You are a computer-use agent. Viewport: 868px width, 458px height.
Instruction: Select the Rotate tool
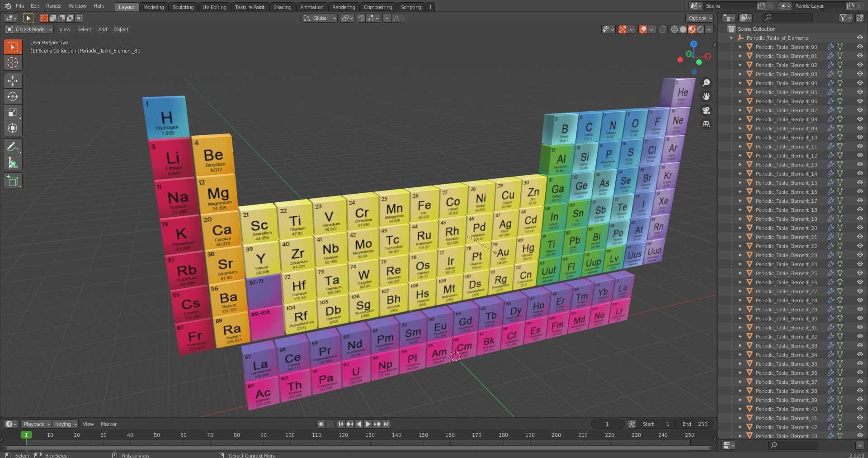[x=13, y=96]
